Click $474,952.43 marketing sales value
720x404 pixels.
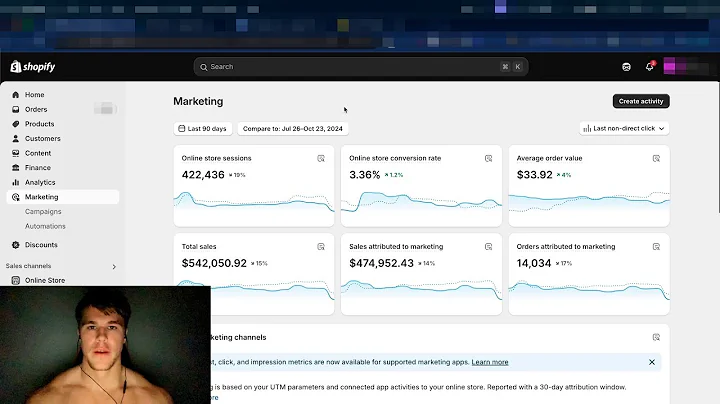382,263
